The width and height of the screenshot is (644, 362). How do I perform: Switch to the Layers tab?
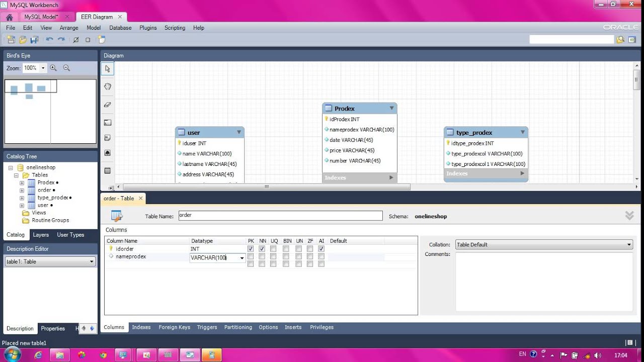click(x=41, y=235)
